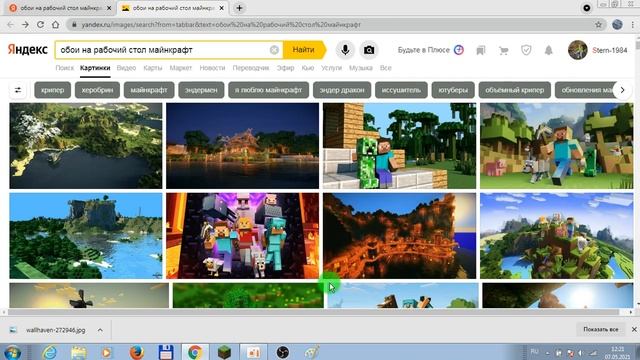Select the херобрин suggestion chip

pyautogui.click(x=97, y=90)
